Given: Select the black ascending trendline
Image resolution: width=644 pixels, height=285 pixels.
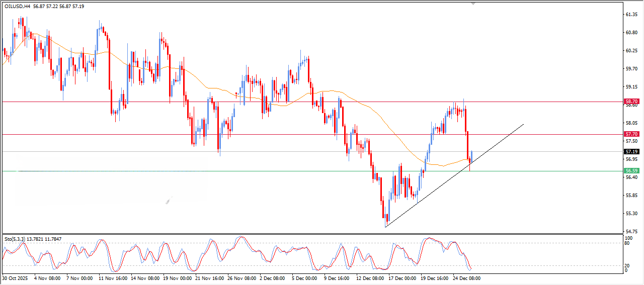Looking at the screenshot, I should pyautogui.click(x=453, y=176).
